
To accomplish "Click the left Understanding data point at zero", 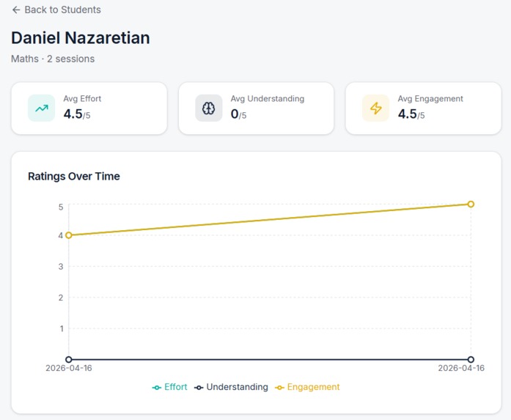I will 68,359.
